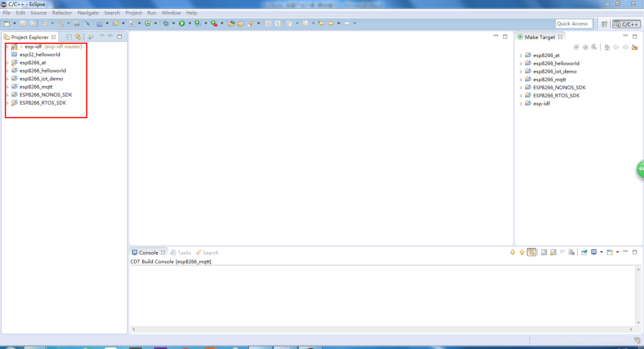Click New Make Target icon
Screen dimensions: 644x349
(x=576, y=47)
